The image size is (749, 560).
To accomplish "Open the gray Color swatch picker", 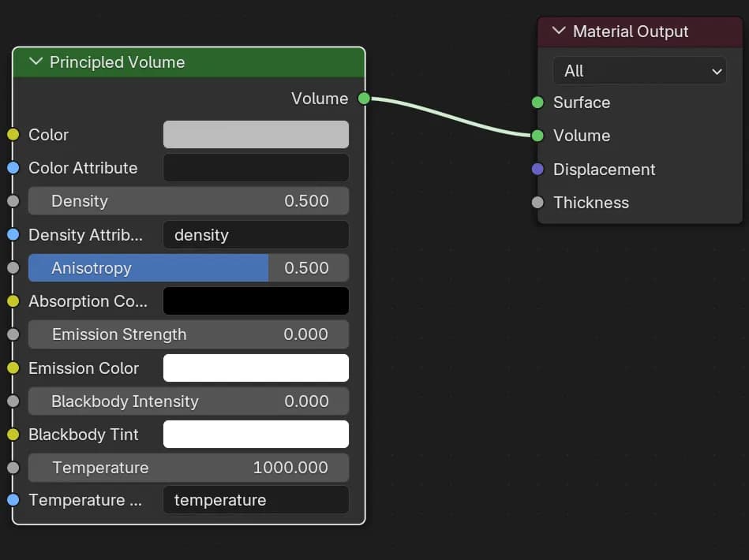I will [256, 135].
